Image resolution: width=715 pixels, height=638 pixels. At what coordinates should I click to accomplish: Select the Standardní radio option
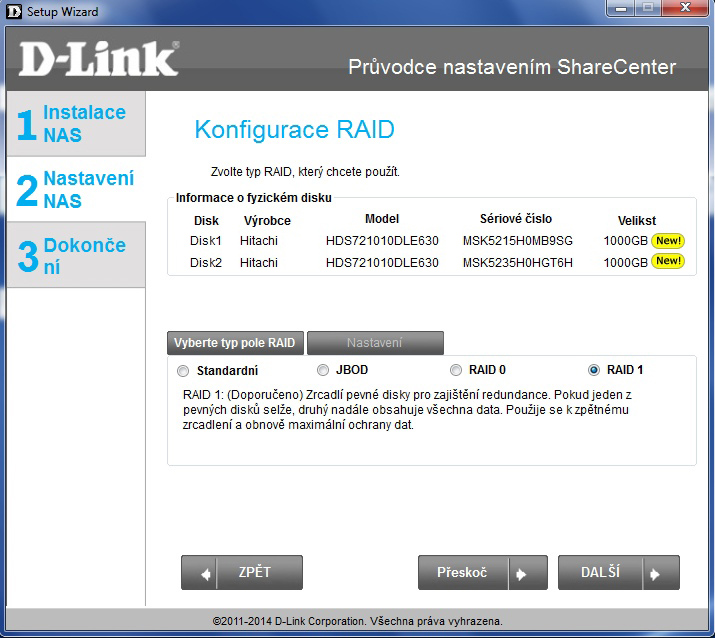point(183,371)
